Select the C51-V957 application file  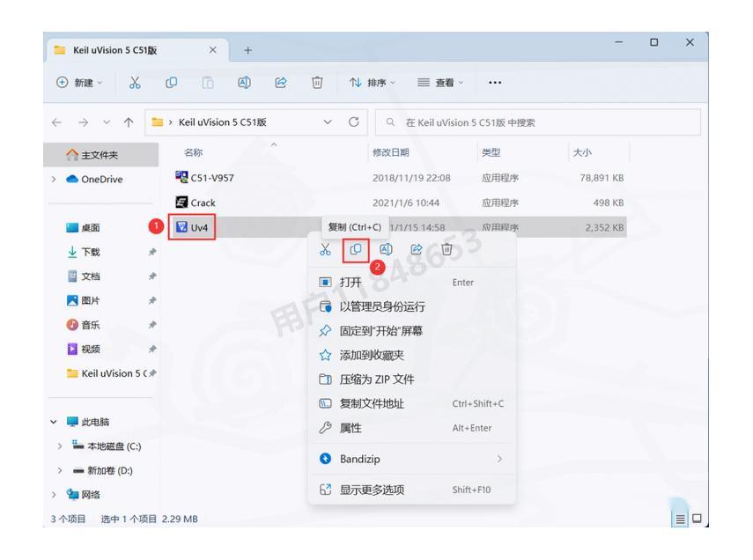[x=205, y=178]
